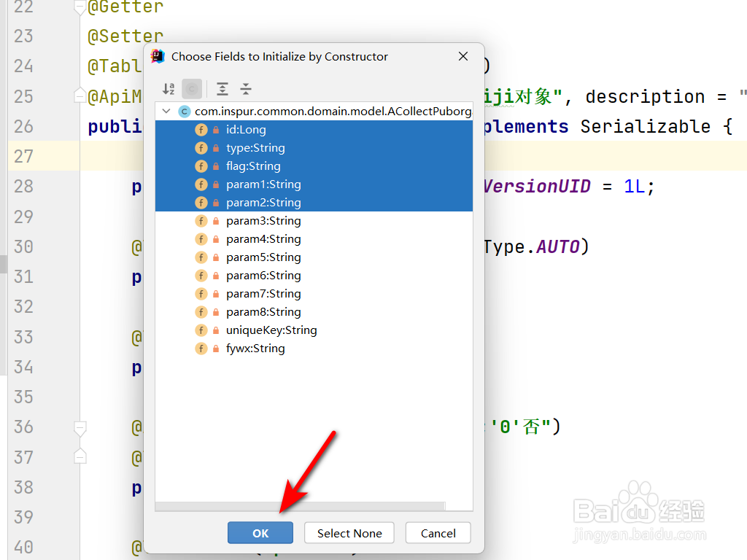Select the fywx:String field
The image size is (747, 560).
point(314,349)
